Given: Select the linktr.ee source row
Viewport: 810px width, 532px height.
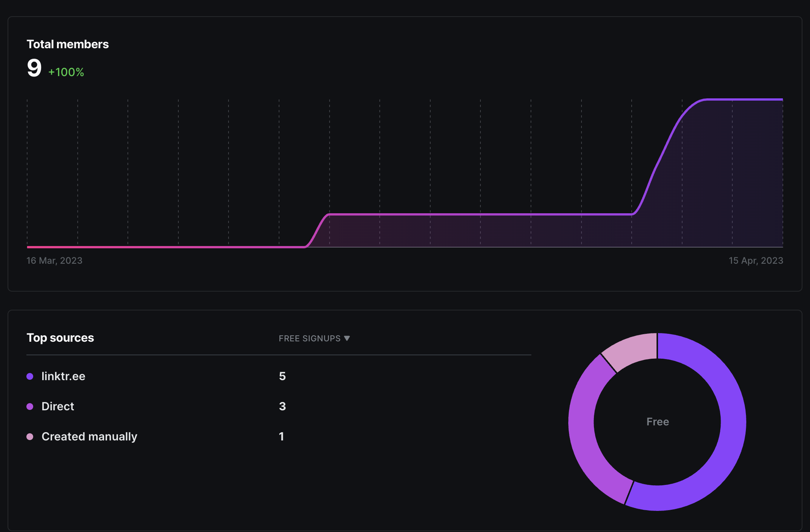Looking at the screenshot, I should click(279, 376).
